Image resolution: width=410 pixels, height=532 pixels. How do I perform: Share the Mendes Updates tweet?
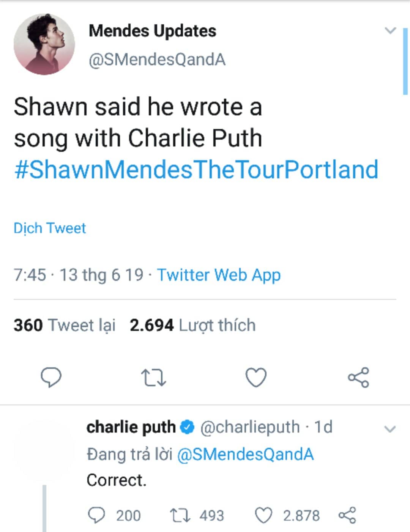[358, 377]
